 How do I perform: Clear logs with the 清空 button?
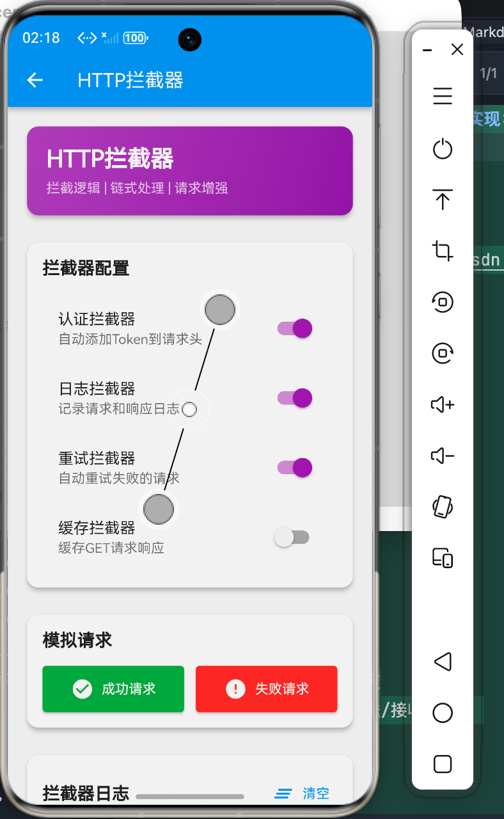click(302, 793)
